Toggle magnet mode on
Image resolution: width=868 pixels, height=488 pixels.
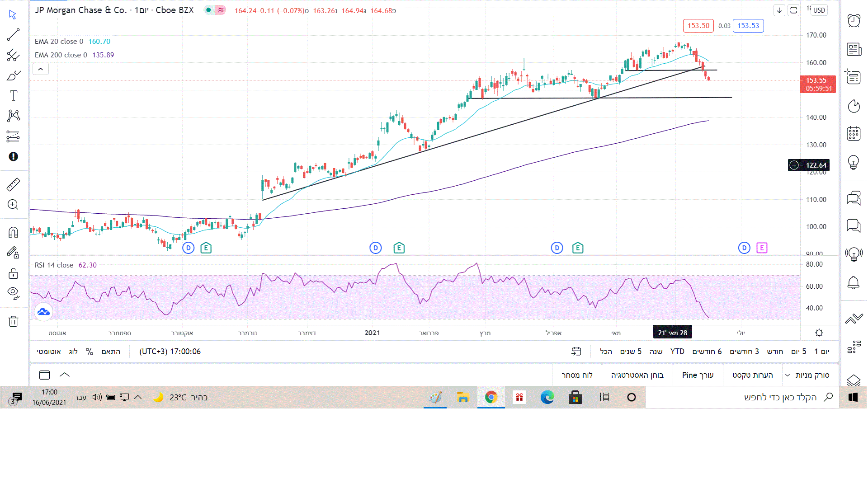(x=13, y=232)
